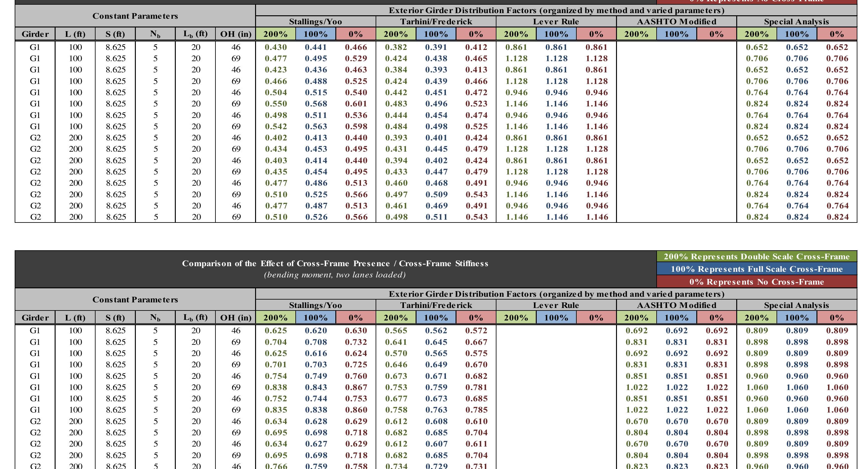Click the red 0% No Cross-Frame legend in the bottom table
This screenshot has width=868, height=469.
click(x=757, y=281)
